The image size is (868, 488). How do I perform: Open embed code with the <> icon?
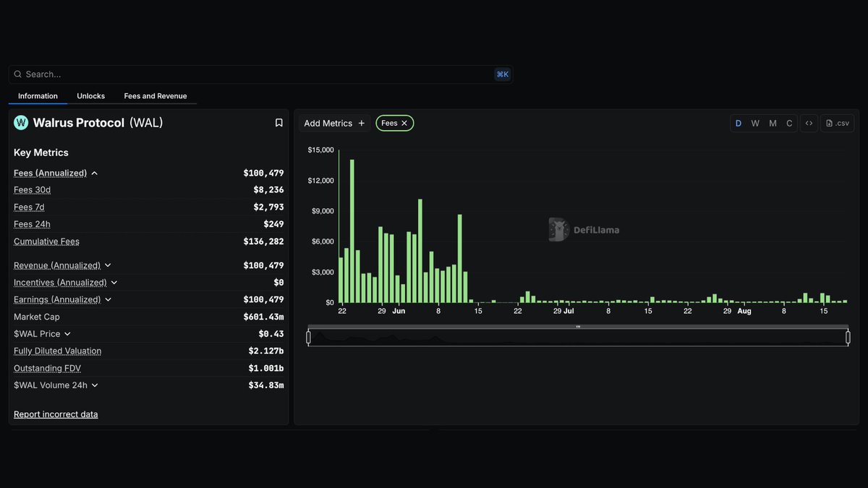[809, 124]
